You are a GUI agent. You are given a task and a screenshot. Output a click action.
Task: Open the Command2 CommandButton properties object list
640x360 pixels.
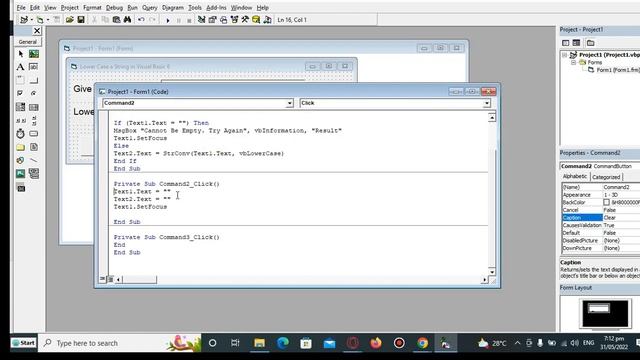click(600, 166)
